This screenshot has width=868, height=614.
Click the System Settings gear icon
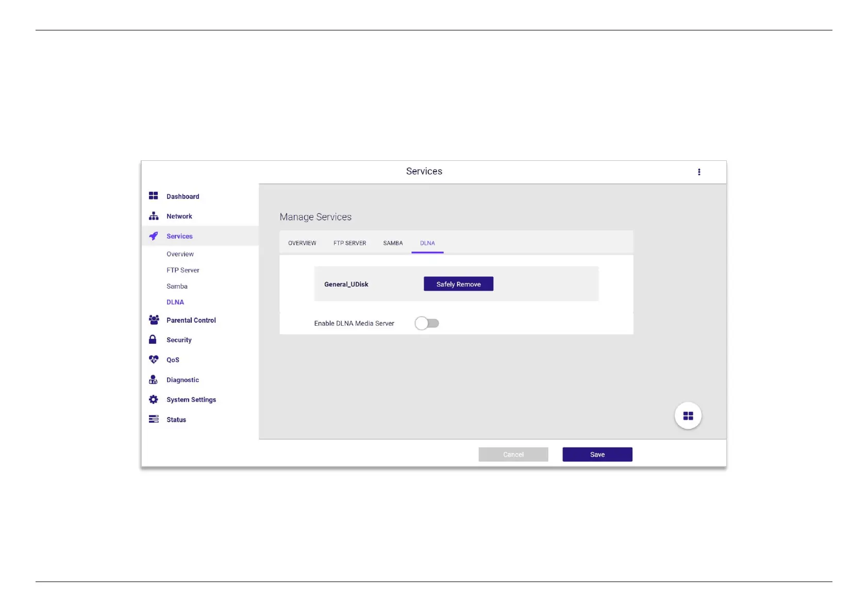pyautogui.click(x=154, y=400)
